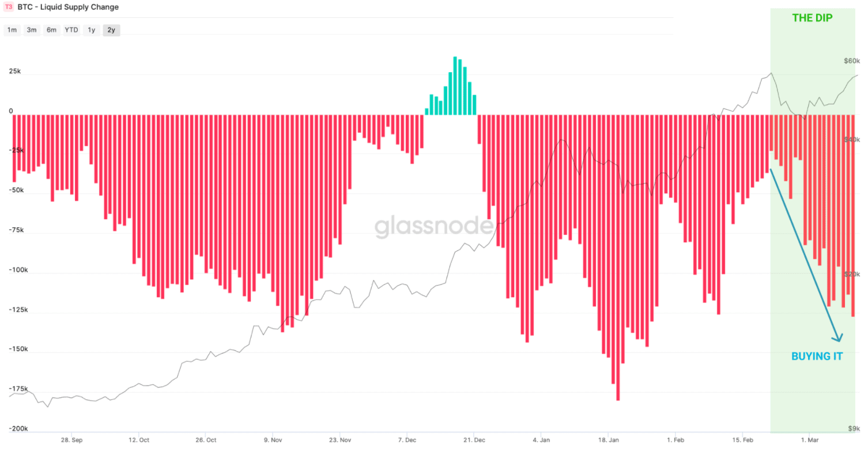Click the 21. Dec date axis label
Viewport: 868px width, 458px height.
point(474,440)
